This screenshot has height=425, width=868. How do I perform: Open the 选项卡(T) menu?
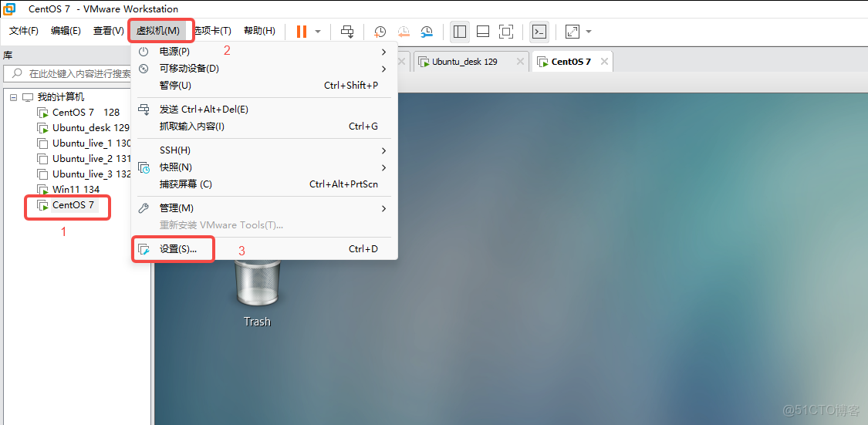pos(212,31)
